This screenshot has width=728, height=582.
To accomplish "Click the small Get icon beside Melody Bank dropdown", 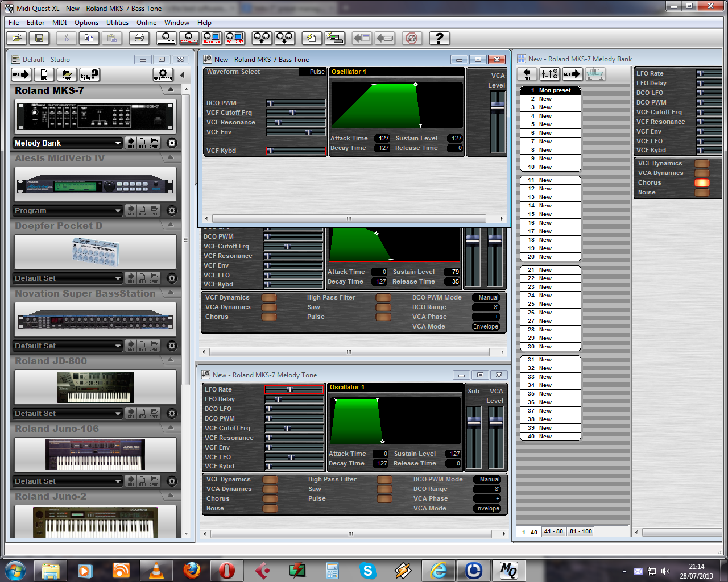I will pos(131,143).
